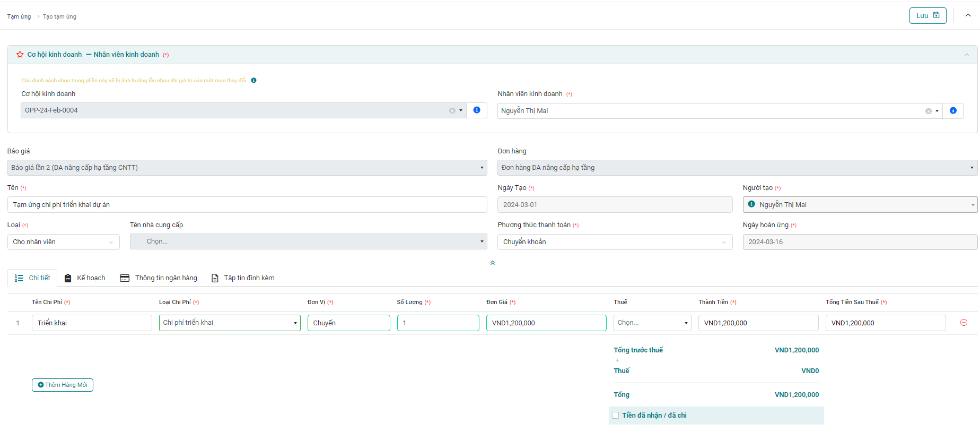Click the info icon beside Cơ hội kinh doanh field

pos(476,110)
